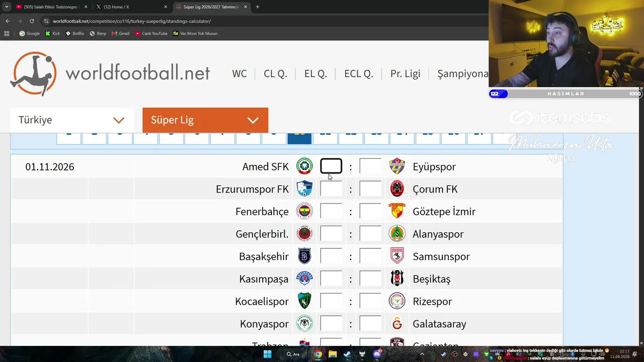Open the Kick bookmark
The width and height of the screenshot is (644, 362).
pos(53,34)
